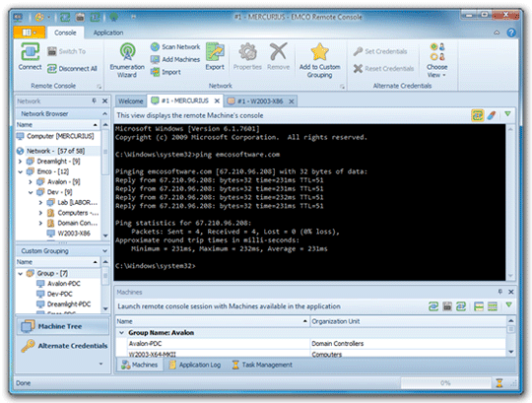Click the 0% progress bar
This screenshot has height=403, width=532.
[445, 383]
